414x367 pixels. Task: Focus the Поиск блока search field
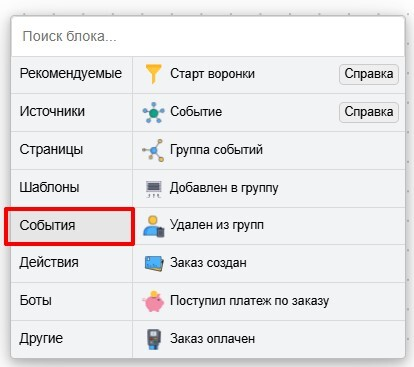[x=208, y=36]
